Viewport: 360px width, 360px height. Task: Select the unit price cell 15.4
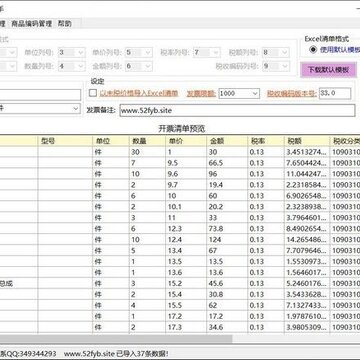click(186, 294)
